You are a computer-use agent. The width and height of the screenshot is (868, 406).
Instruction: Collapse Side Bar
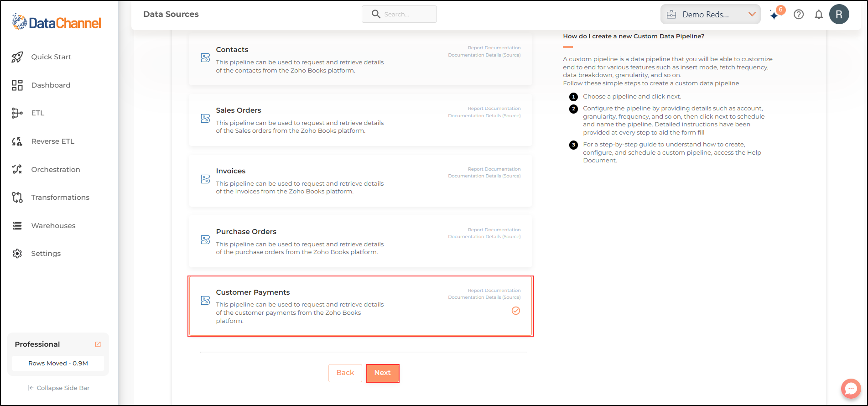pos(58,388)
